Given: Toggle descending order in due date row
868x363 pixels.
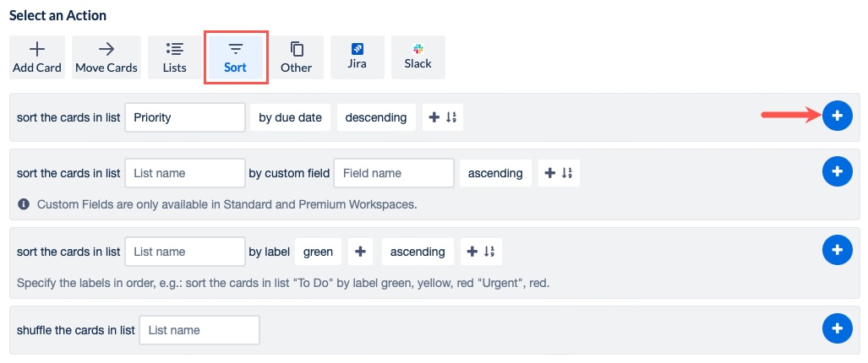Looking at the screenshot, I should click(x=375, y=117).
